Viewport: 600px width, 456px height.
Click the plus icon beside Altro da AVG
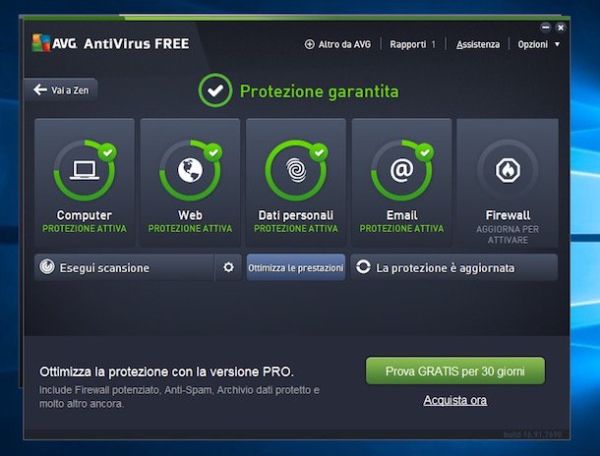309,44
